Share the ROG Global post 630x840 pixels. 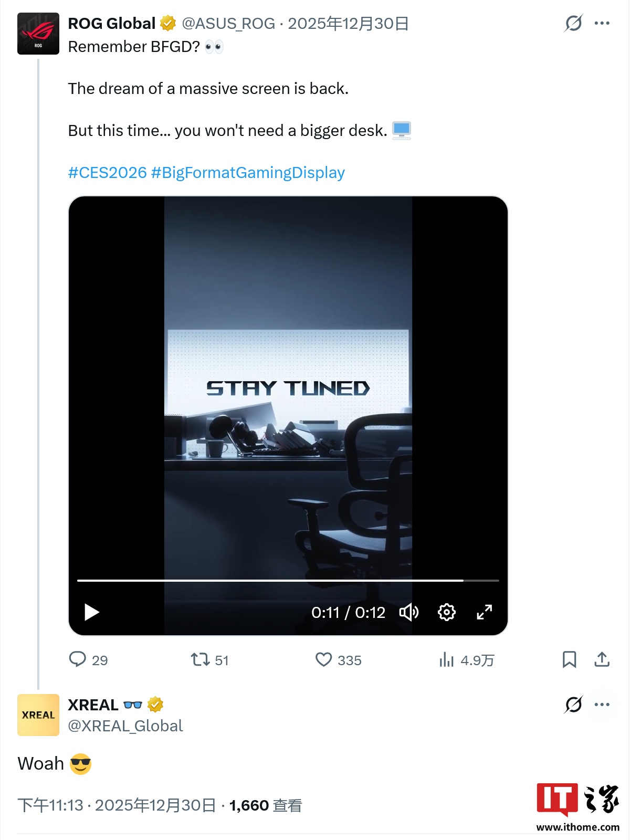[x=602, y=659]
